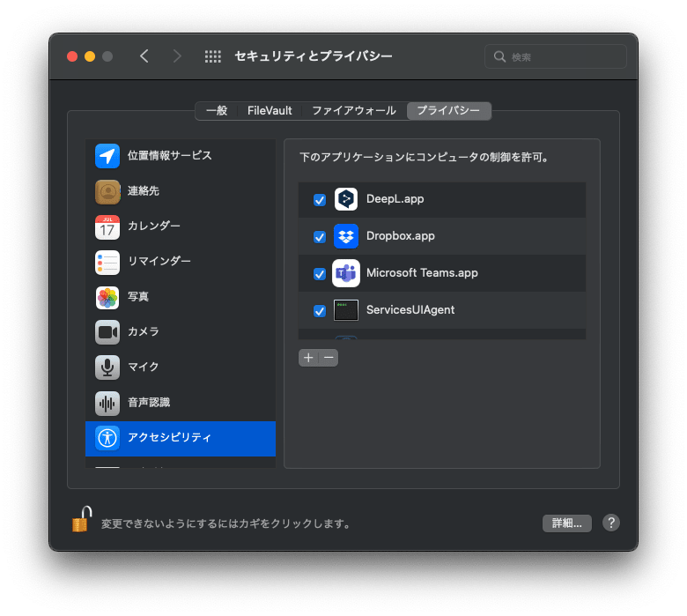Select the ServicesUIAgent name text
687x616 pixels.
coord(410,310)
